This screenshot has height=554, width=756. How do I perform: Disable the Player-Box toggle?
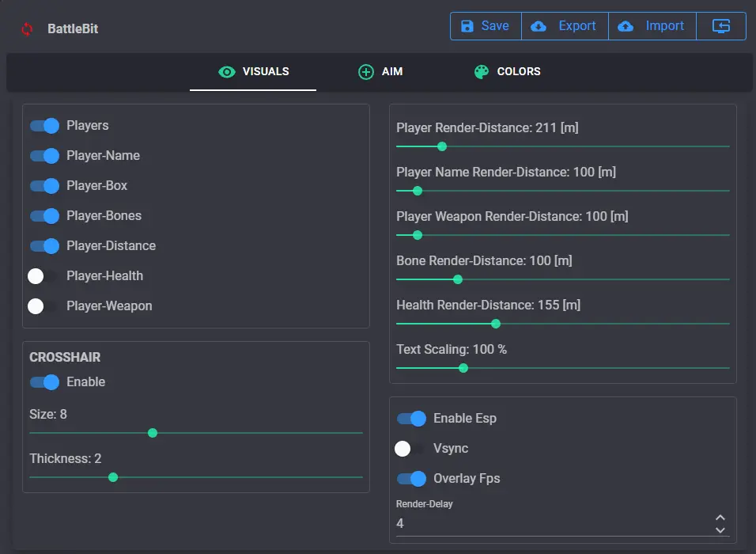(45, 186)
